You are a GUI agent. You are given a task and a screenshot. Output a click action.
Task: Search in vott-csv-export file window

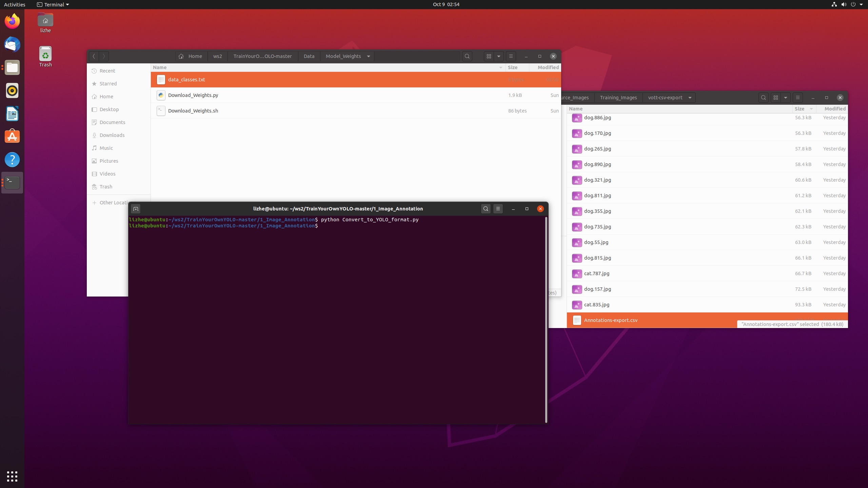(763, 98)
